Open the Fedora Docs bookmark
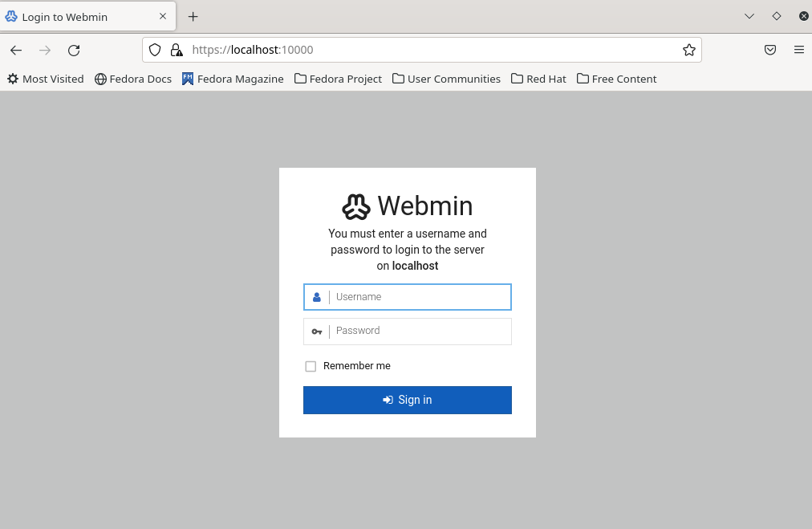This screenshot has height=529, width=812. [133, 78]
